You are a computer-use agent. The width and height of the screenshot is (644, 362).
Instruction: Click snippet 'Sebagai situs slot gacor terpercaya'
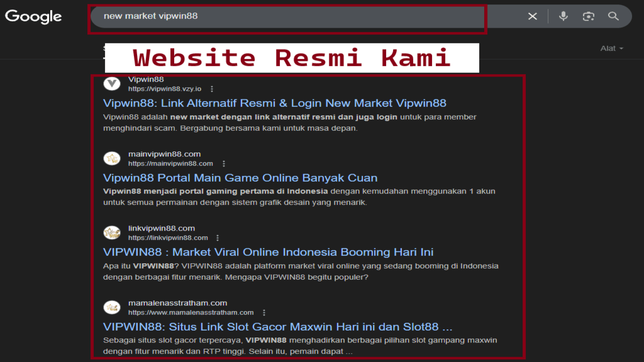click(x=300, y=346)
